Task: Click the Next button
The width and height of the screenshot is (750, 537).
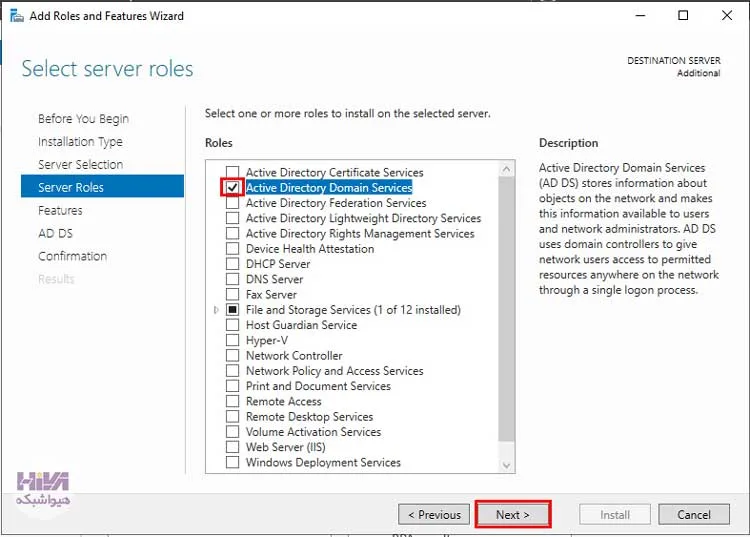Action: point(513,515)
